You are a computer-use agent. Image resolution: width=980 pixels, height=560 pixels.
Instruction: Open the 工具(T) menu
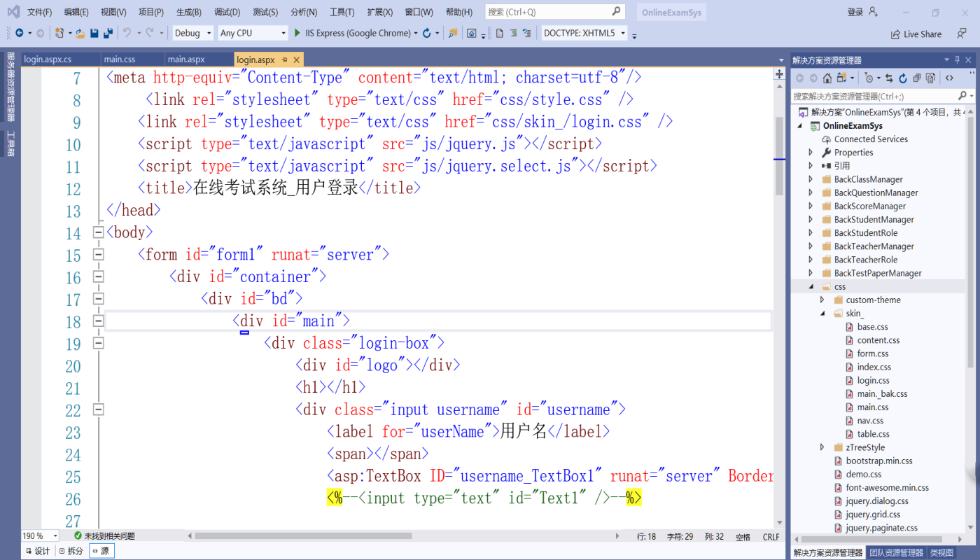click(x=342, y=12)
